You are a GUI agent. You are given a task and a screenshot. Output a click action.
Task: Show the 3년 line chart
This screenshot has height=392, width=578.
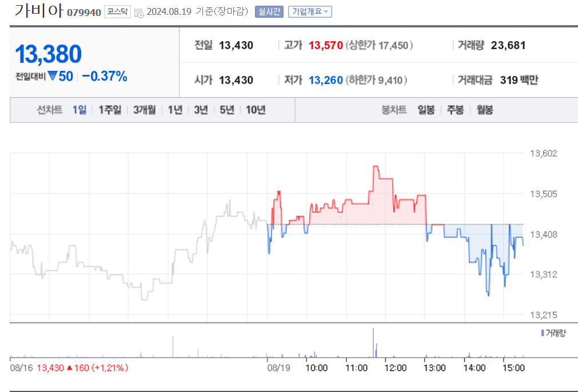(x=201, y=110)
